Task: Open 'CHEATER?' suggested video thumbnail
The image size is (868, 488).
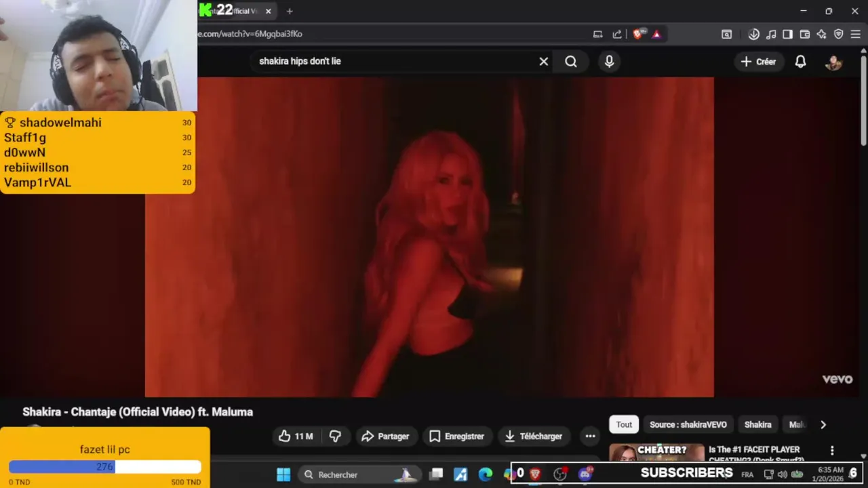Action: click(656, 452)
